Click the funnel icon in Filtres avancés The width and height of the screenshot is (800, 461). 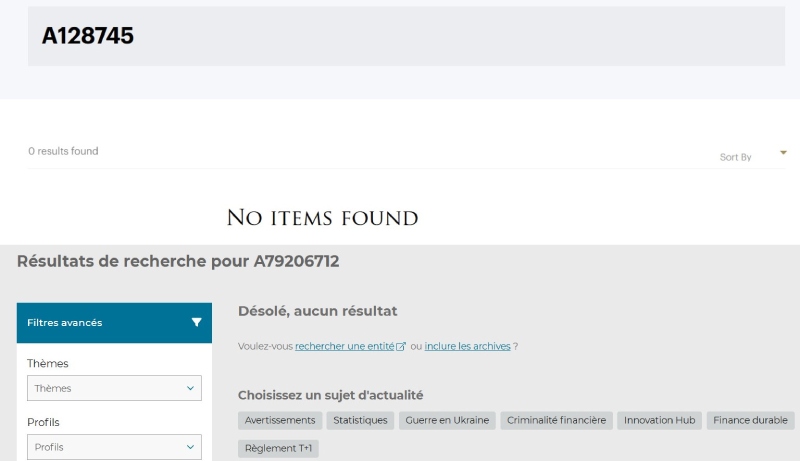(x=197, y=323)
